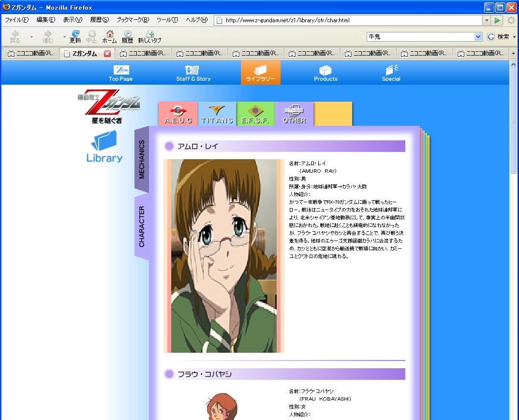Expand the URL bar history dropdown

click(487, 20)
